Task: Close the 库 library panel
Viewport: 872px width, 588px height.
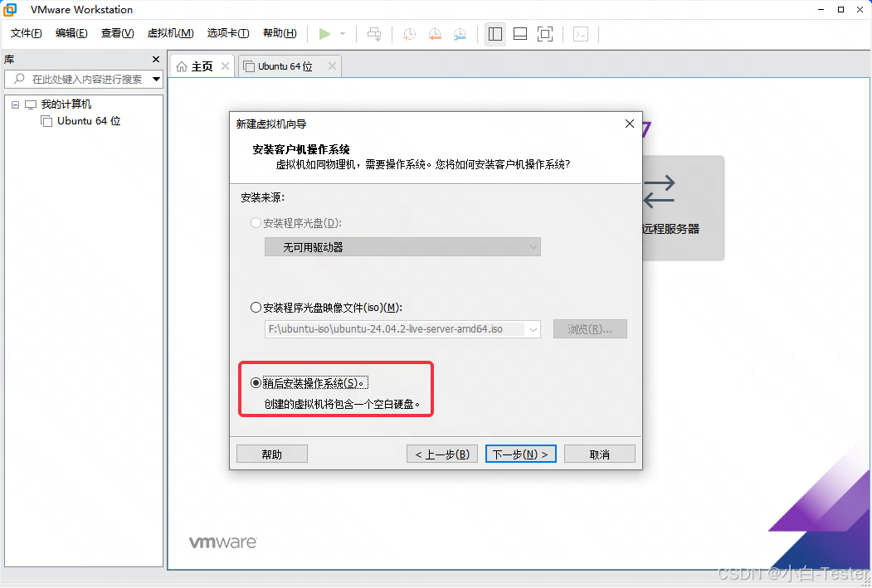Action: (156, 60)
